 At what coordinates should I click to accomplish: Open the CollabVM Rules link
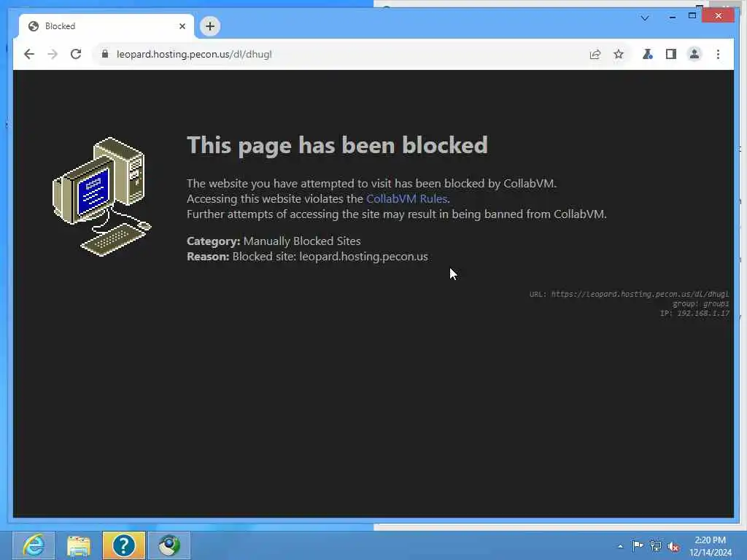[x=406, y=198]
